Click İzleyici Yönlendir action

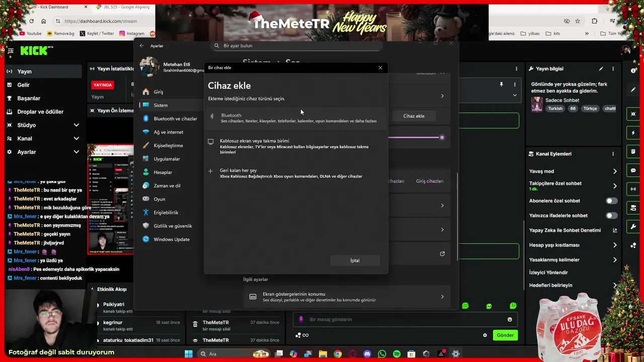click(548, 273)
